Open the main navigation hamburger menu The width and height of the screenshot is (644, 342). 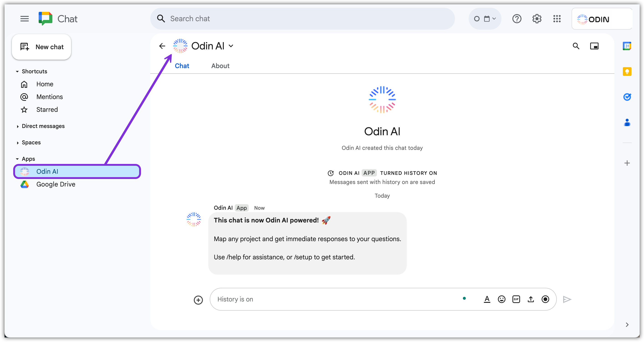pos(25,18)
